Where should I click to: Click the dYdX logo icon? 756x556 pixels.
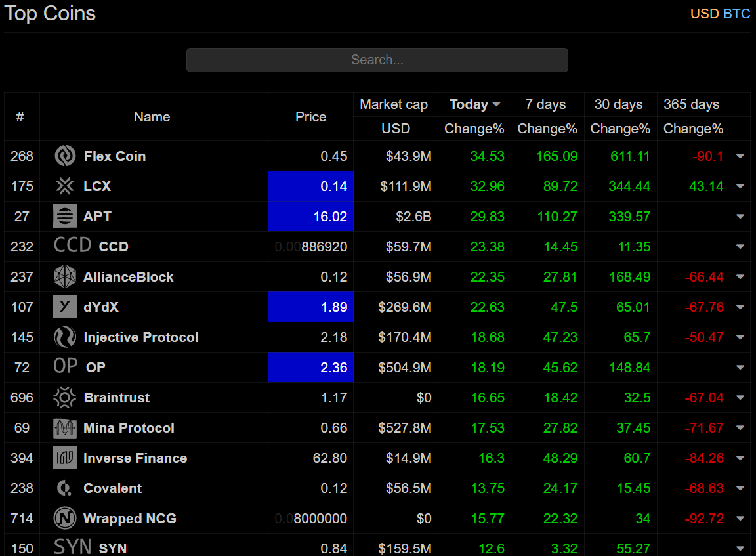(x=65, y=307)
